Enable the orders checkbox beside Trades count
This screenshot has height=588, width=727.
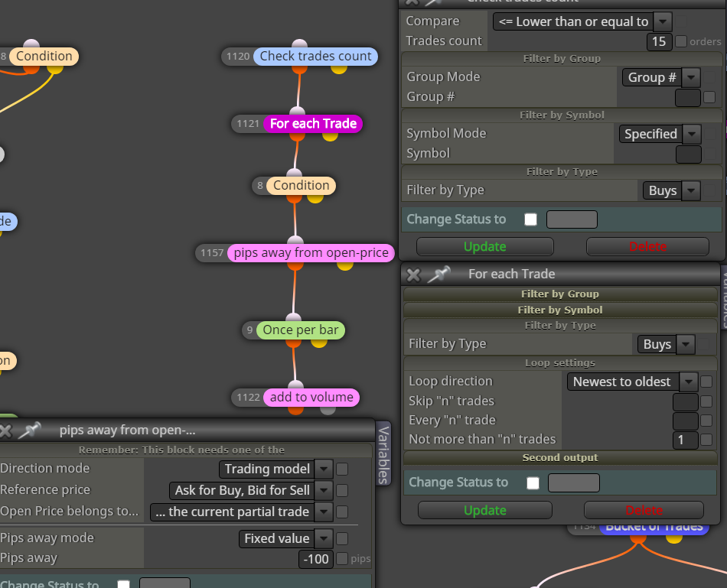pos(681,41)
